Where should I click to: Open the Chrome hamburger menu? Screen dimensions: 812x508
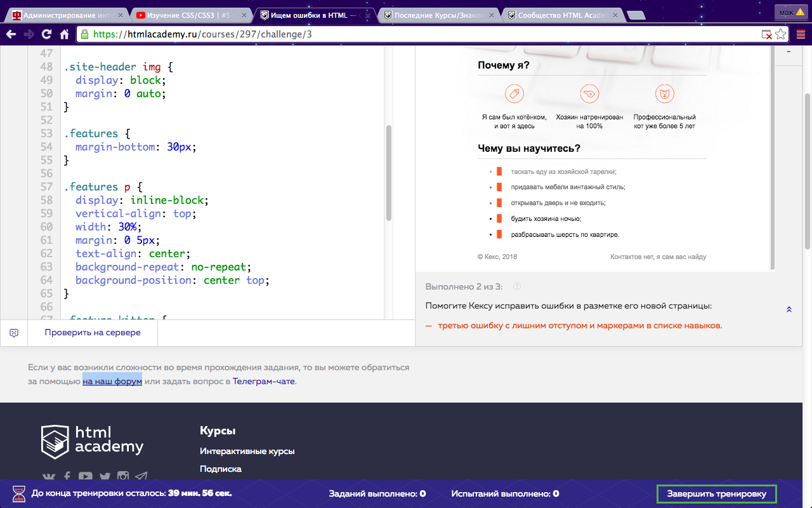click(x=801, y=34)
